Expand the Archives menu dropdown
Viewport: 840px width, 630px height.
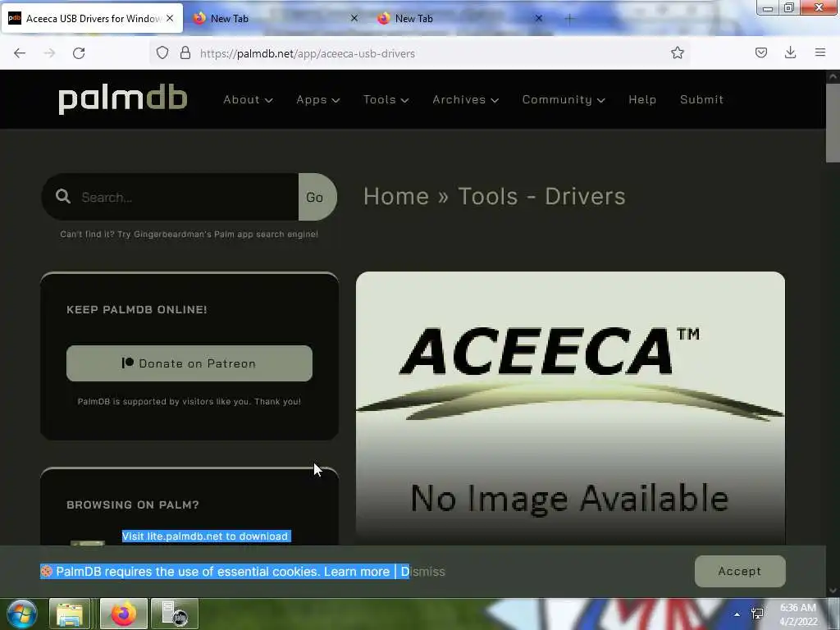point(466,99)
